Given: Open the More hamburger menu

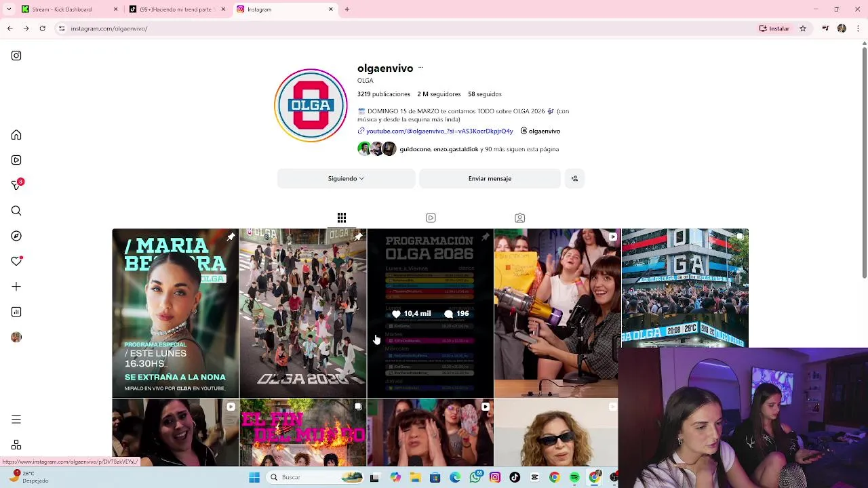Looking at the screenshot, I should pyautogui.click(x=16, y=420).
